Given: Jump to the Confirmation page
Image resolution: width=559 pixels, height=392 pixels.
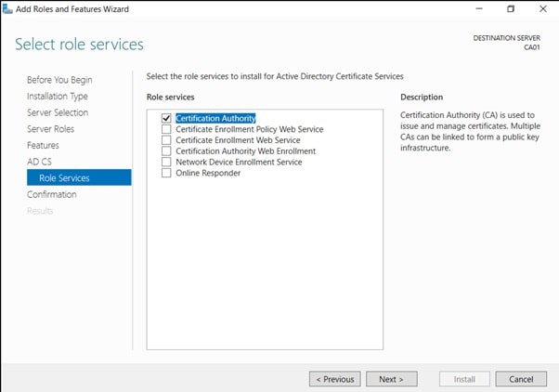Looking at the screenshot, I should pyautogui.click(x=52, y=195).
